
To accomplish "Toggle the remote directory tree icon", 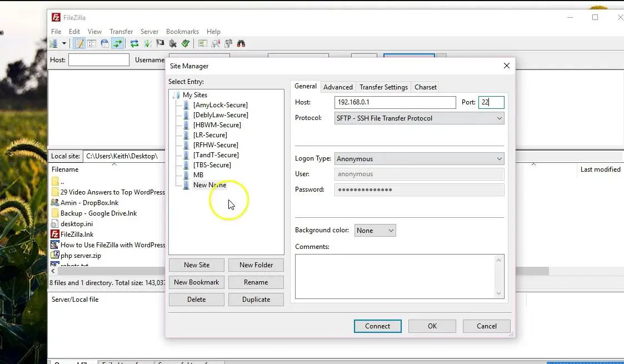I will 104,43.
